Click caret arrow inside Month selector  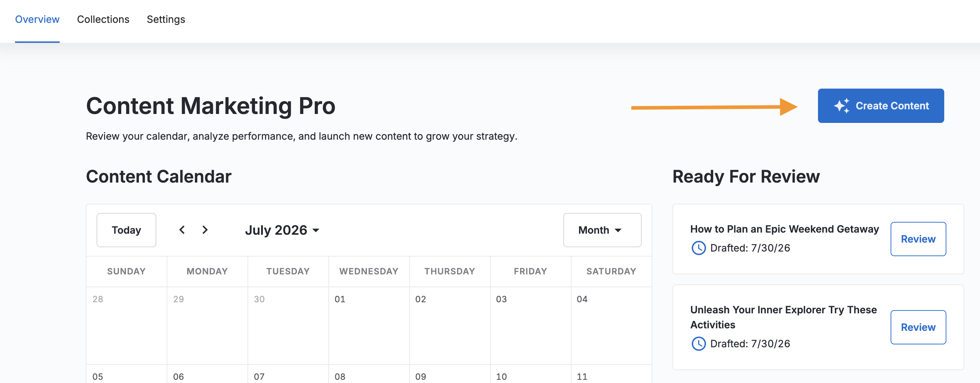[618, 230]
